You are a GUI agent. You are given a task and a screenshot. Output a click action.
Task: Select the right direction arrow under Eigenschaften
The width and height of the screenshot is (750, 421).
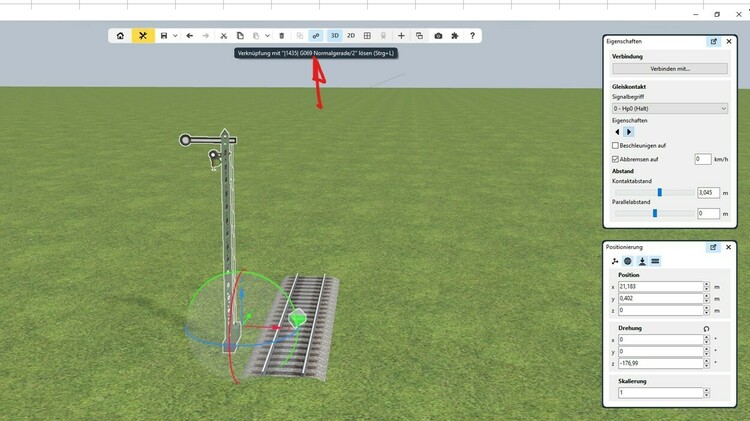[629, 132]
